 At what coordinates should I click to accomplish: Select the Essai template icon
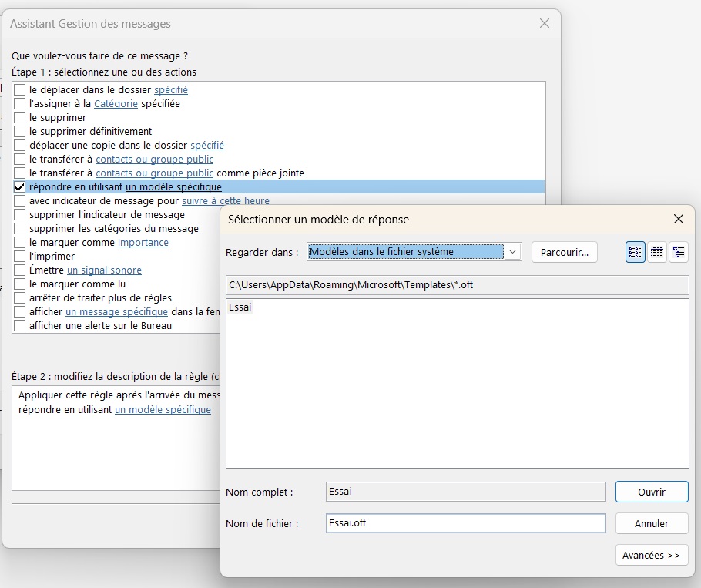tap(240, 307)
